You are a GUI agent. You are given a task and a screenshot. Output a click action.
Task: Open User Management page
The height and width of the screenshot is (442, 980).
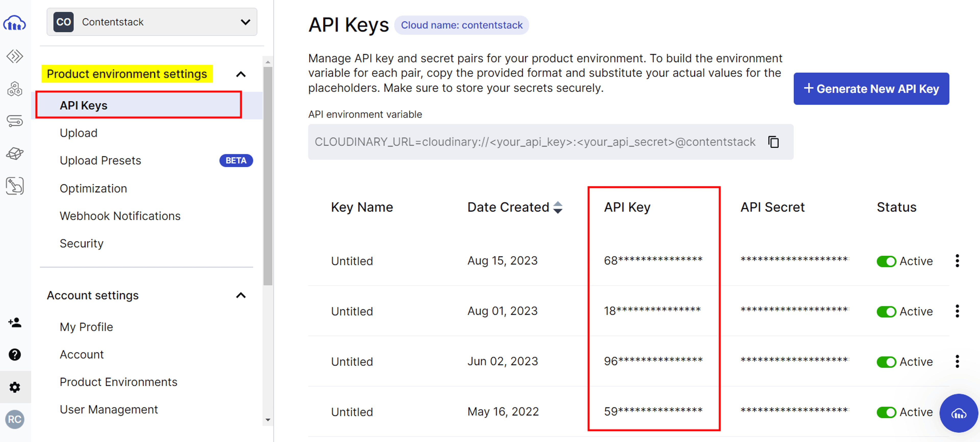coord(108,409)
